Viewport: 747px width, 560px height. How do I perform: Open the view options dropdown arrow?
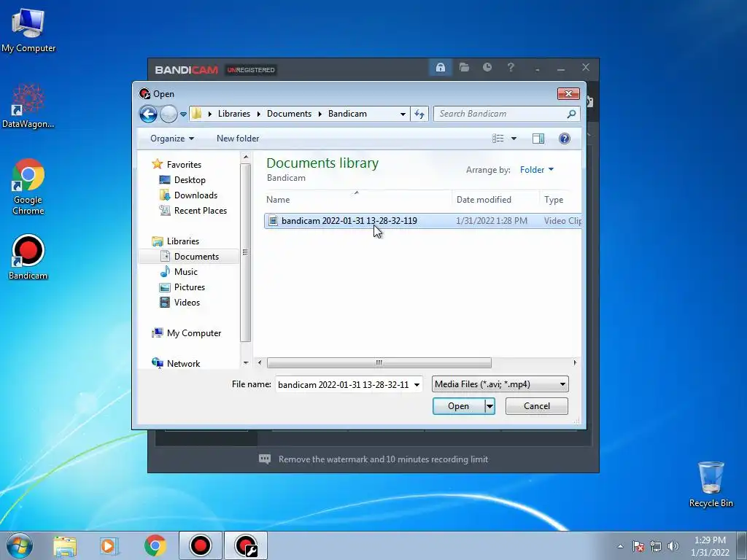514,139
